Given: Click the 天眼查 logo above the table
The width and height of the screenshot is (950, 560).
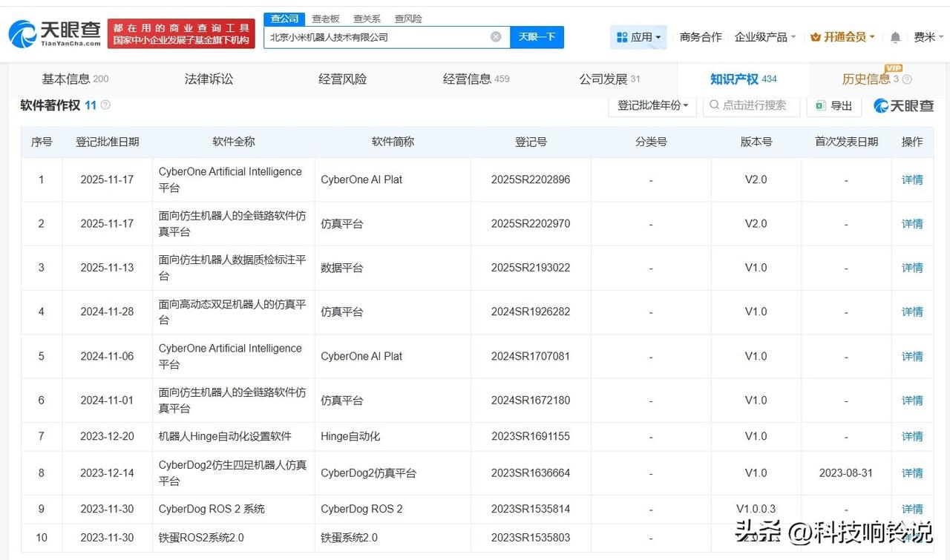Looking at the screenshot, I should point(903,105).
